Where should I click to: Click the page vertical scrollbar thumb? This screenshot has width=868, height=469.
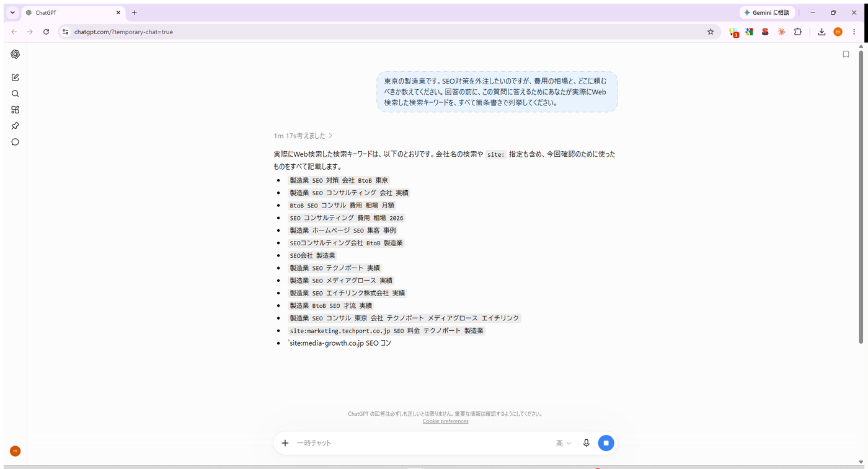(x=861, y=196)
